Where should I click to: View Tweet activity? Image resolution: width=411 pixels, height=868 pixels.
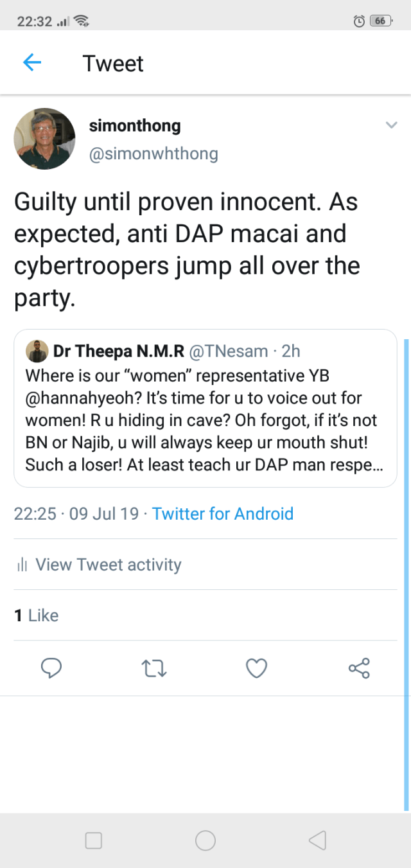click(x=108, y=565)
